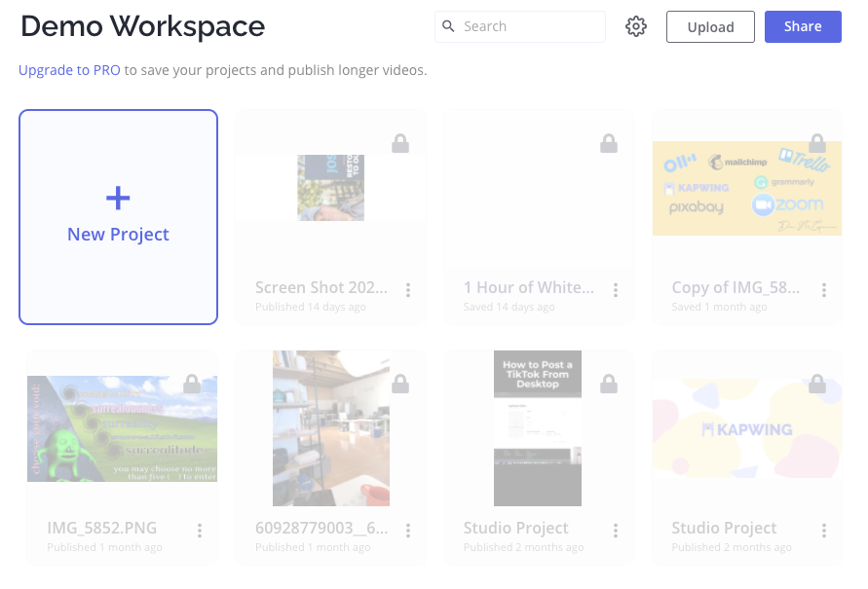Open three-dot menu for 1 Hour of White
This screenshot has height=589, width=868.
coord(616,290)
